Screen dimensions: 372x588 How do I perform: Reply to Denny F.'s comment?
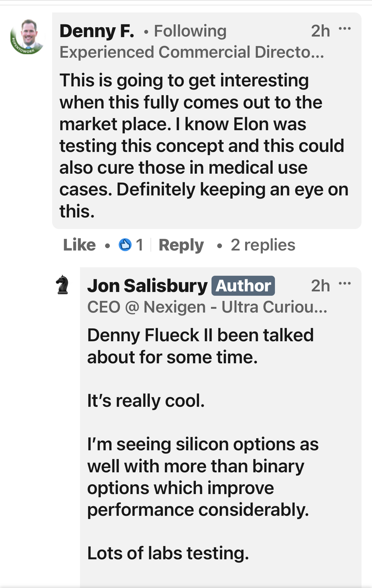pos(181,245)
